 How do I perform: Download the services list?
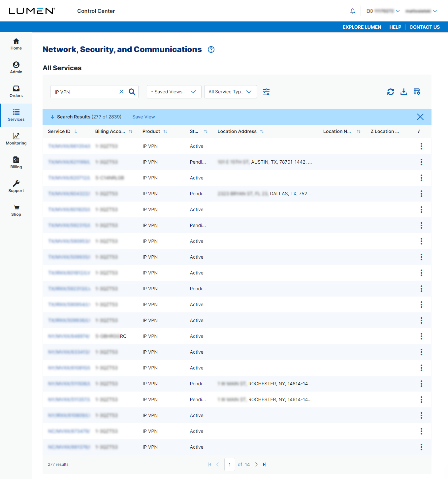click(404, 92)
